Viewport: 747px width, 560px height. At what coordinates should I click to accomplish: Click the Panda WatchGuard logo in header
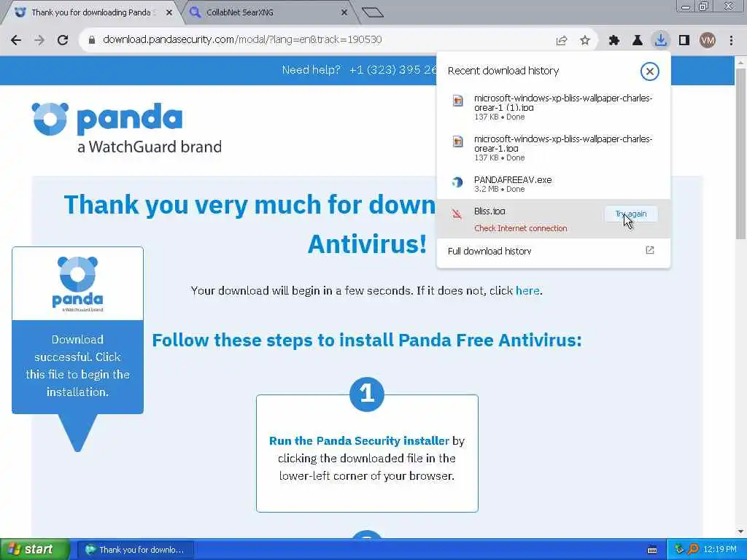click(127, 128)
